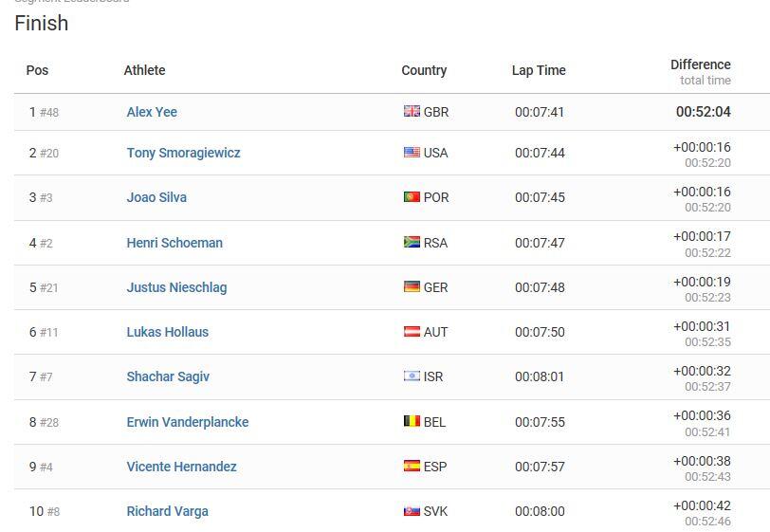This screenshot has height=532, width=770.
Task: Select Henri Schoeman athlete link
Action: (x=174, y=243)
